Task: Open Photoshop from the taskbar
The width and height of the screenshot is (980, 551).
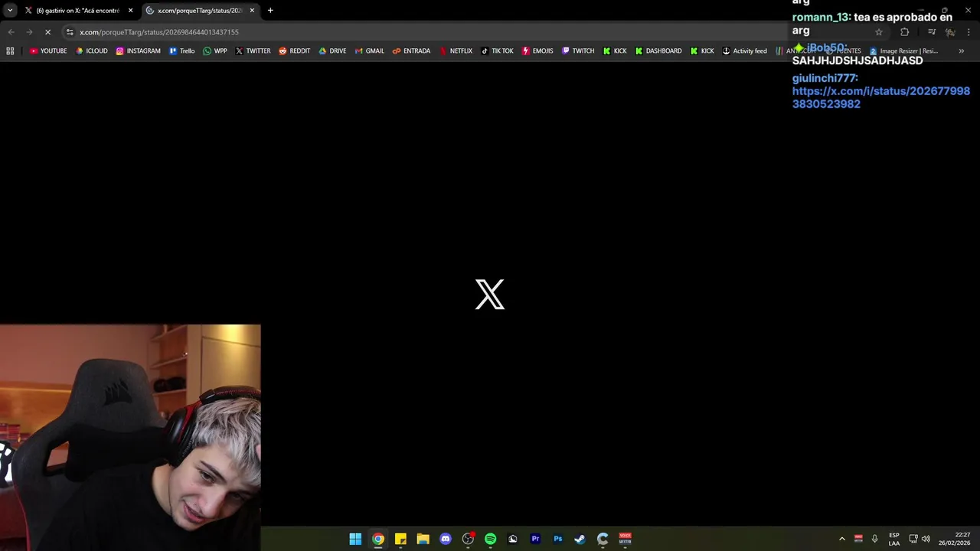Action: [x=557, y=539]
